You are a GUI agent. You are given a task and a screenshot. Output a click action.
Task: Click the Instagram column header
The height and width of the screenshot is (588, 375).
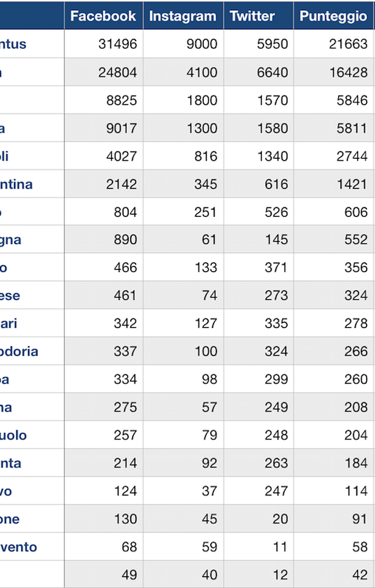[x=182, y=16]
